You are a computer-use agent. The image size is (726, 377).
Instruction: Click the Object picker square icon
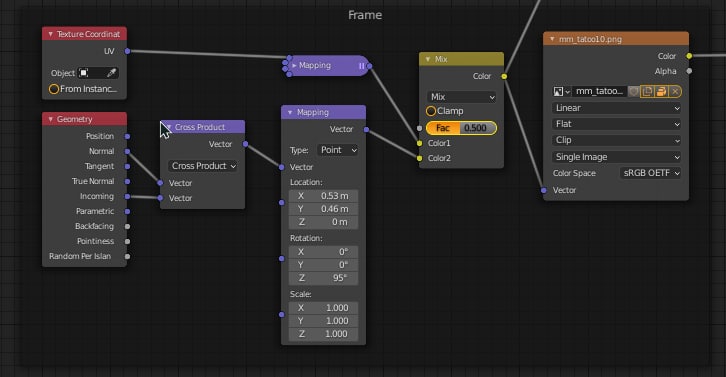83,73
